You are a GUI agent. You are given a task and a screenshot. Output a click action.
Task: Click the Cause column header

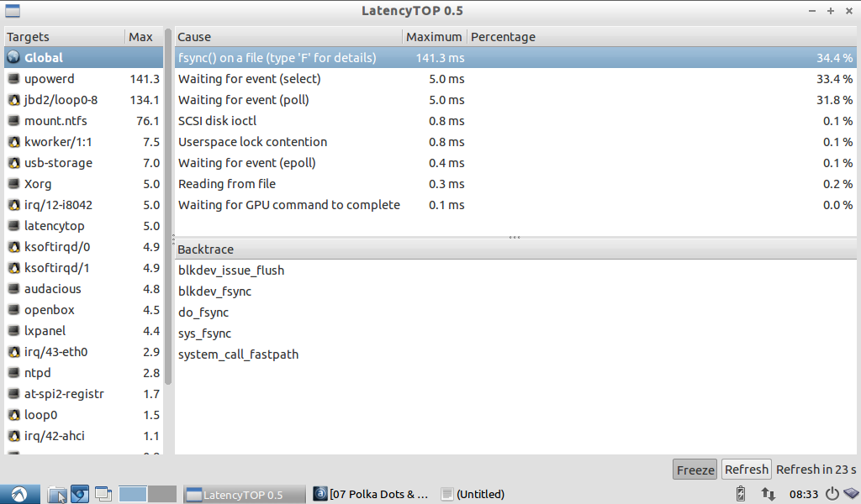click(289, 37)
